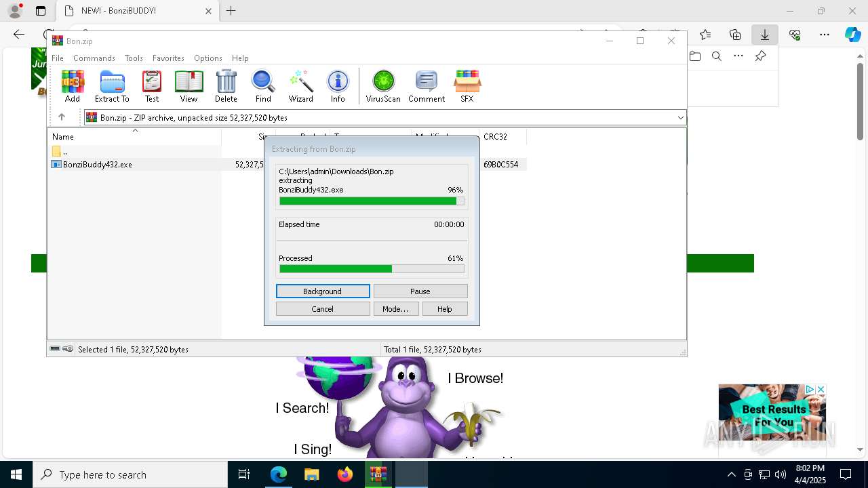Click the Background button in extraction dialog

323,291
